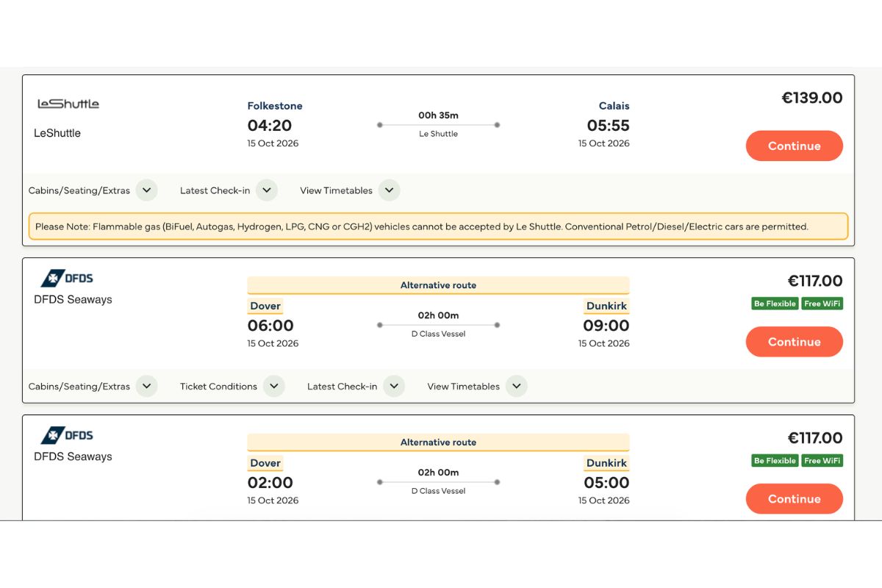Viewport: 882px width, 588px height.
Task: Click the flammable gas vehicles notice
Action: (438, 226)
